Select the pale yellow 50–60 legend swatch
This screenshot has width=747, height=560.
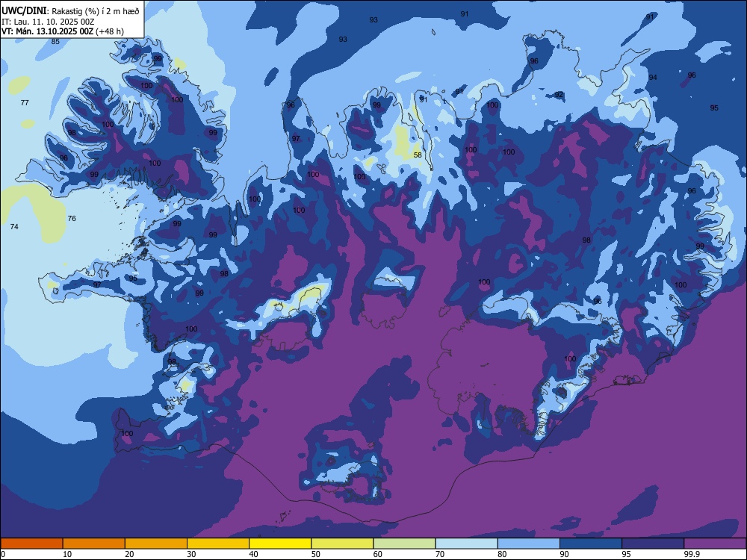tap(342, 544)
